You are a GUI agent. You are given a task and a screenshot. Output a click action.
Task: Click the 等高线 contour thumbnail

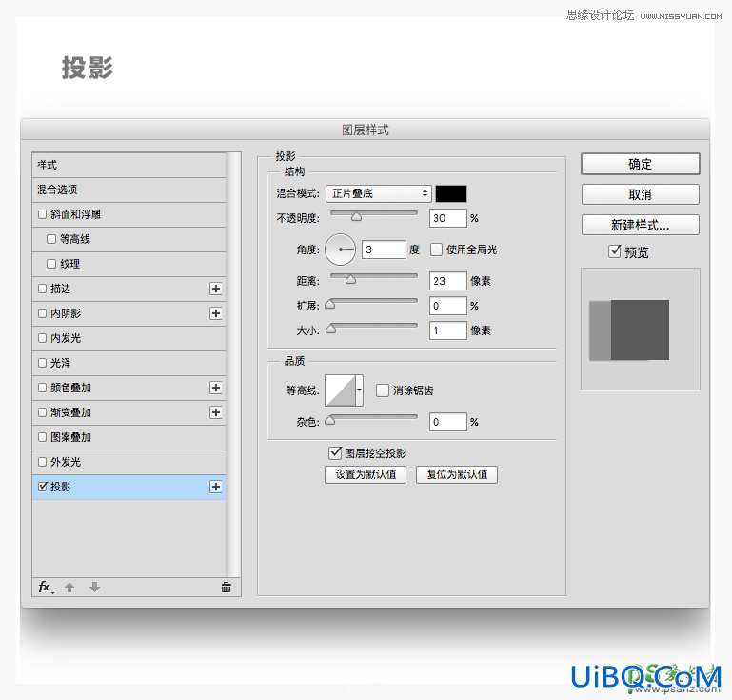click(341, 390)
